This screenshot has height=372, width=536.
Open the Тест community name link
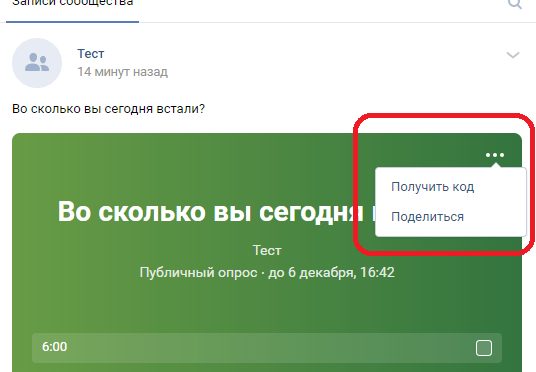(91, 54)
